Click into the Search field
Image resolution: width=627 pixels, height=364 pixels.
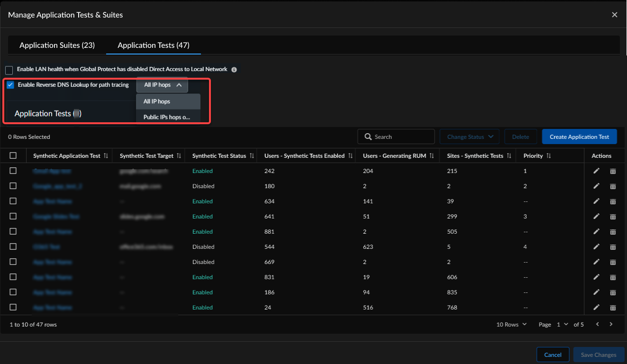point(400,136)
